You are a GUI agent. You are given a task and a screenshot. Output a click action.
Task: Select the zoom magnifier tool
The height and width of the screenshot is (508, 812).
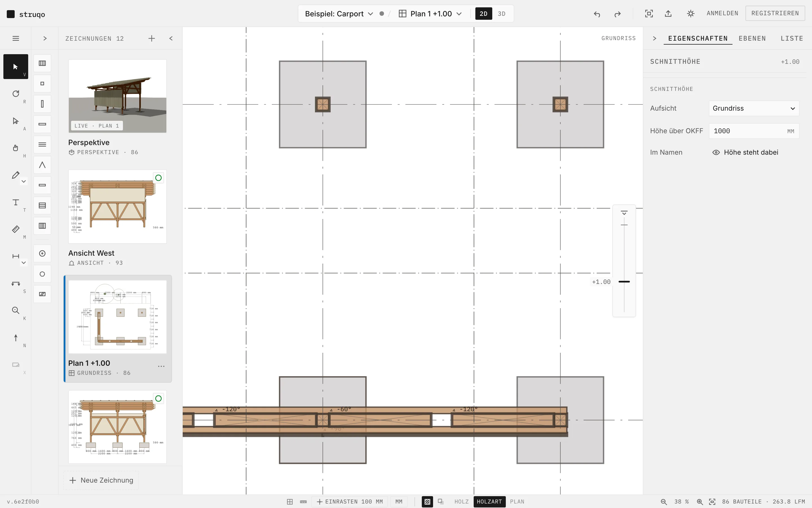coord(16,310)
